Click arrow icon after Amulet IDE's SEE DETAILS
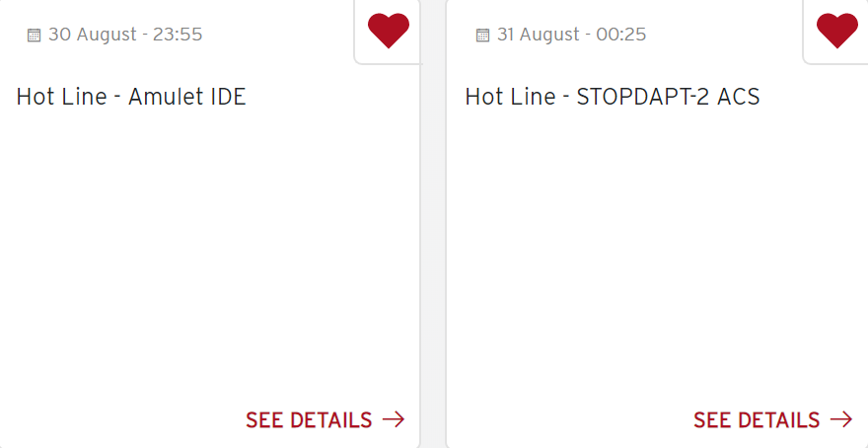 tap(394, 419)
